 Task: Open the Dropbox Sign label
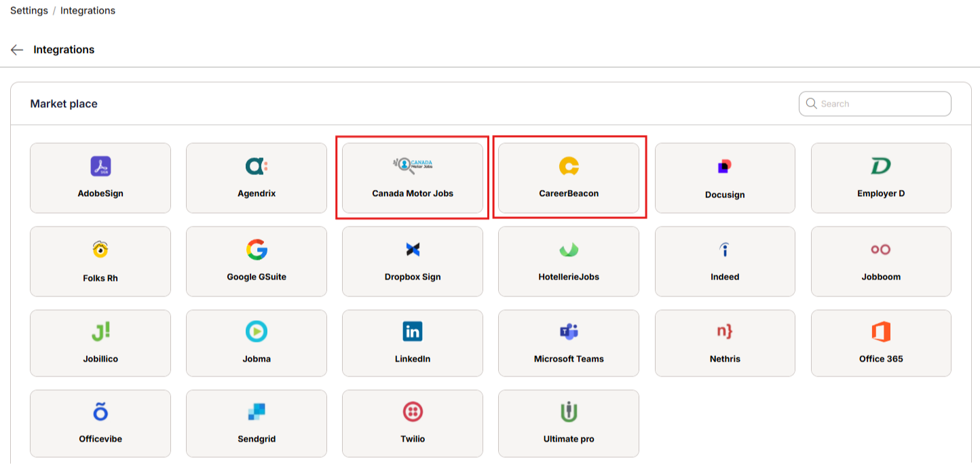(413, 277)
